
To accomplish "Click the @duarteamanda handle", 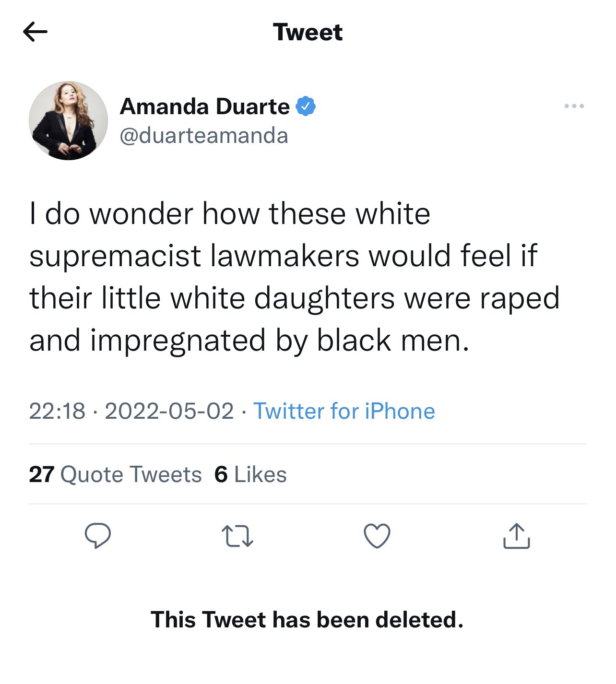I will [x=204, y=136].
